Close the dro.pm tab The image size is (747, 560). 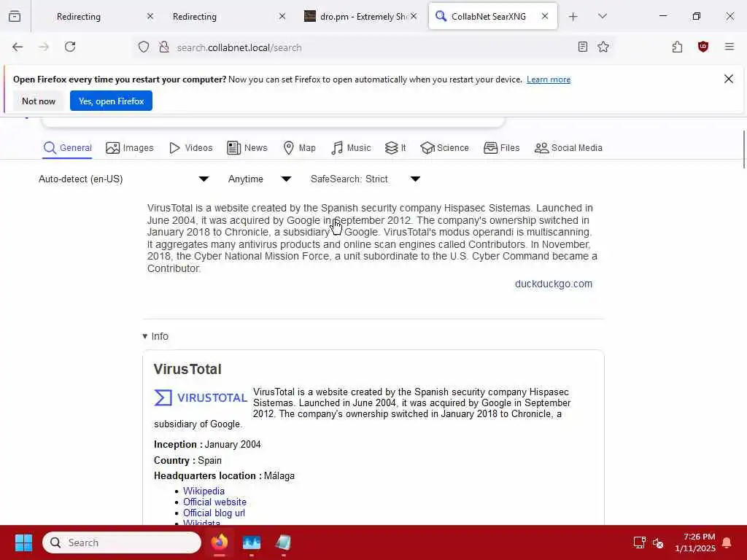click(414, 16)
